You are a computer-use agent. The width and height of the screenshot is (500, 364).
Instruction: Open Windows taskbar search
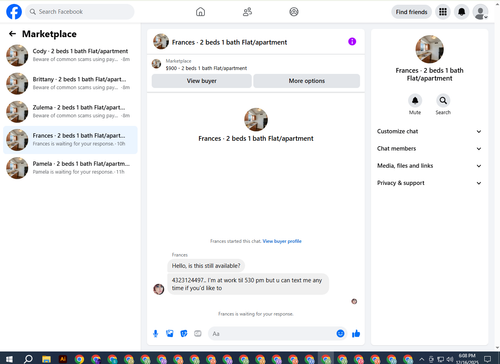coord(28,359)
